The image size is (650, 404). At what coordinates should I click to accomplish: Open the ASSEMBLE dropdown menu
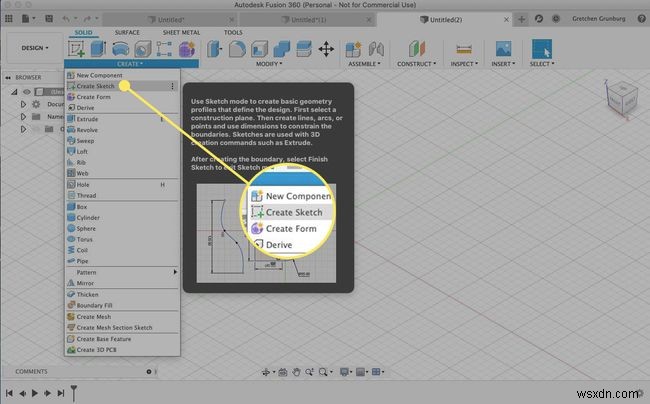point(364,64)
